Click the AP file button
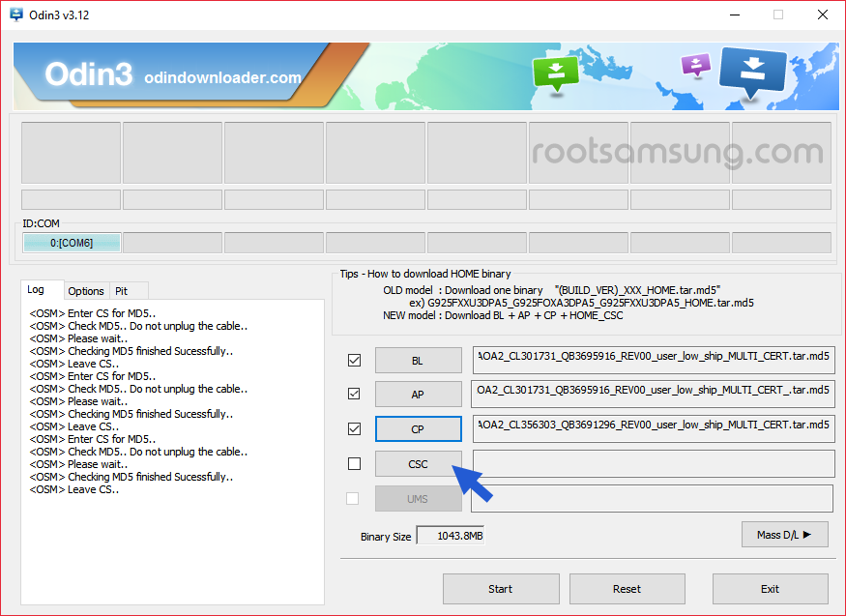This screenshot has height=616, width=846. pos(418,395)
